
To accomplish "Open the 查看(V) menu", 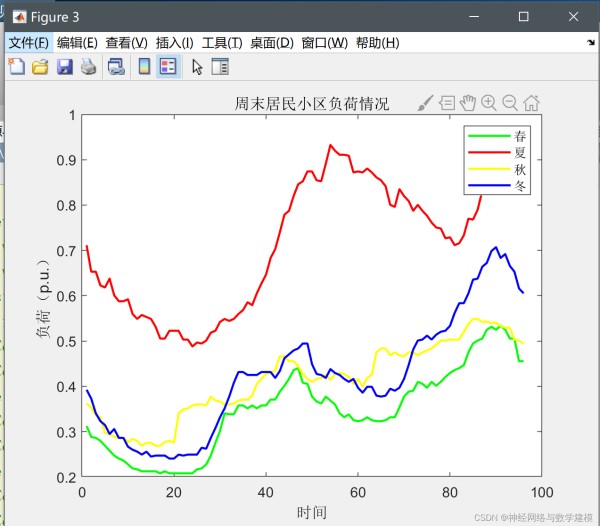I will tap(126, 42).
